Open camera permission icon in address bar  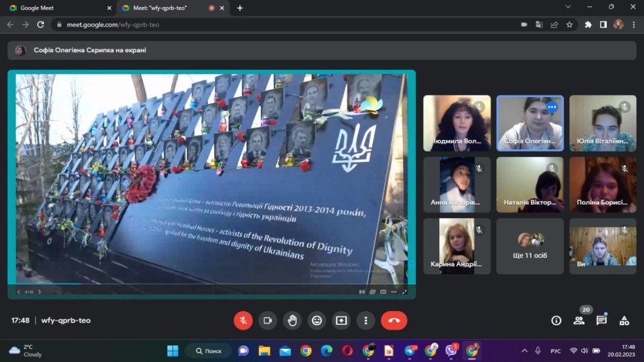524,25
